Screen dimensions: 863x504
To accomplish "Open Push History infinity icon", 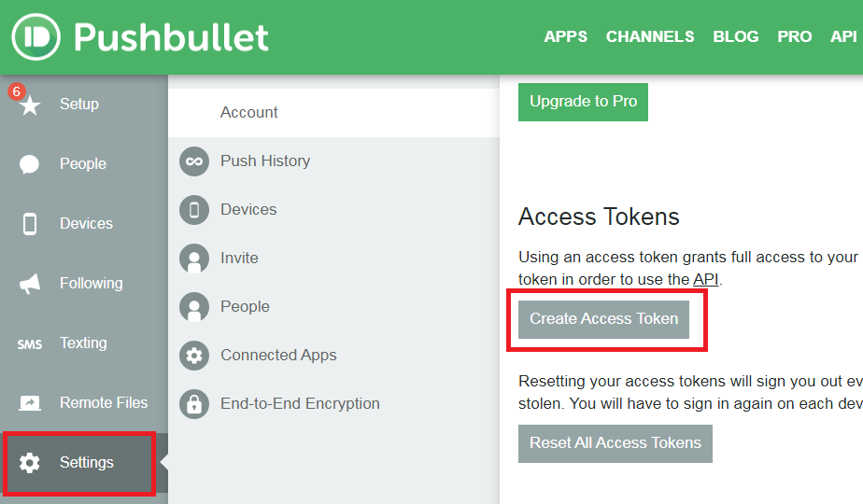I will (x=194, y=161).
